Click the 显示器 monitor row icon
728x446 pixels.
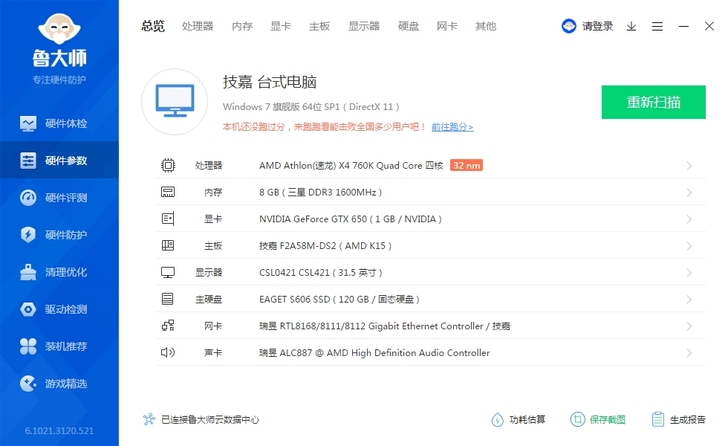click(168, 272)
